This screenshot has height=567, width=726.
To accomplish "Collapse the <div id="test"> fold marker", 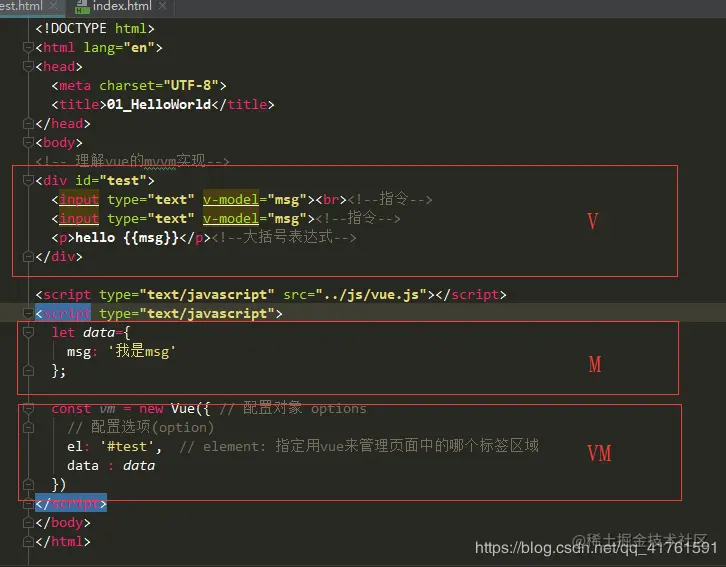I will [28, 181].
